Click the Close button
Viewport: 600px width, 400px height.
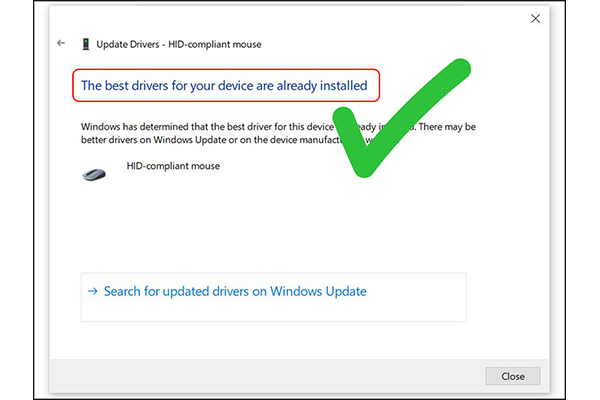[513, 376]
